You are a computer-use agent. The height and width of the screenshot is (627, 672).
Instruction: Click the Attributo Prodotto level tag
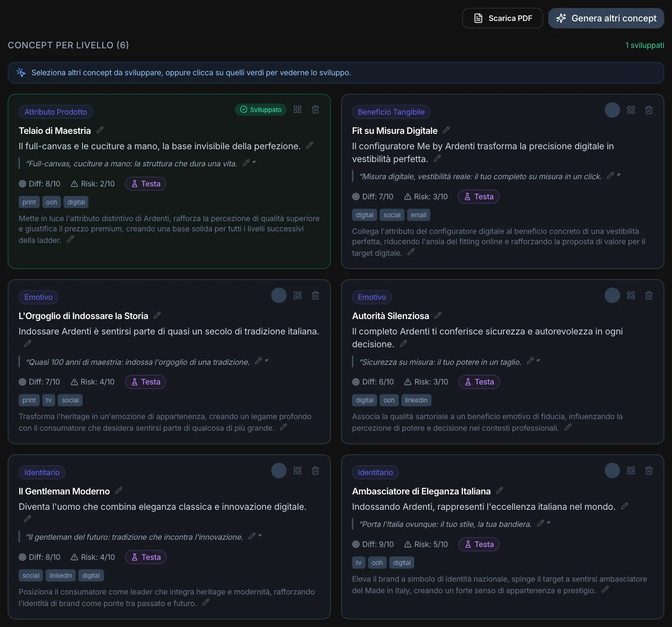pyautogui.click(x=56, y=112)
